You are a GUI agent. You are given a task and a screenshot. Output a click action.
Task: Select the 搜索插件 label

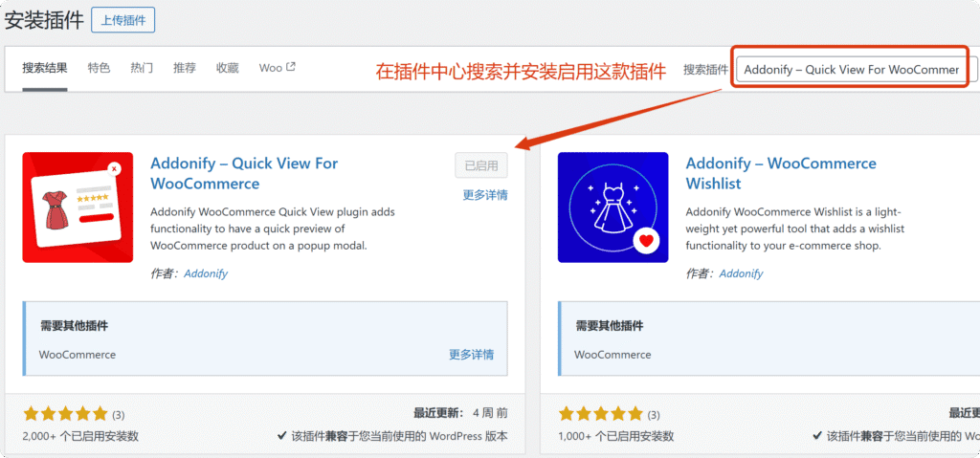705,70
